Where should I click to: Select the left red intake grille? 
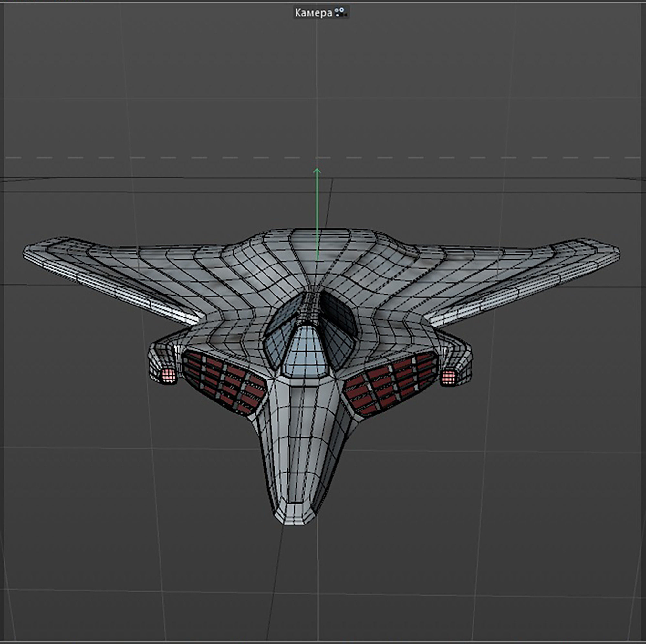(225, 382)
